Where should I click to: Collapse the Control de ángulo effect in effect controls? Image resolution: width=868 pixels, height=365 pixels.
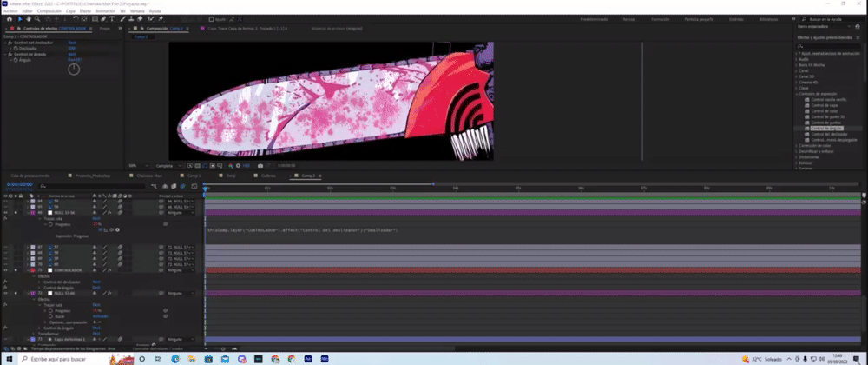(5, 54)
